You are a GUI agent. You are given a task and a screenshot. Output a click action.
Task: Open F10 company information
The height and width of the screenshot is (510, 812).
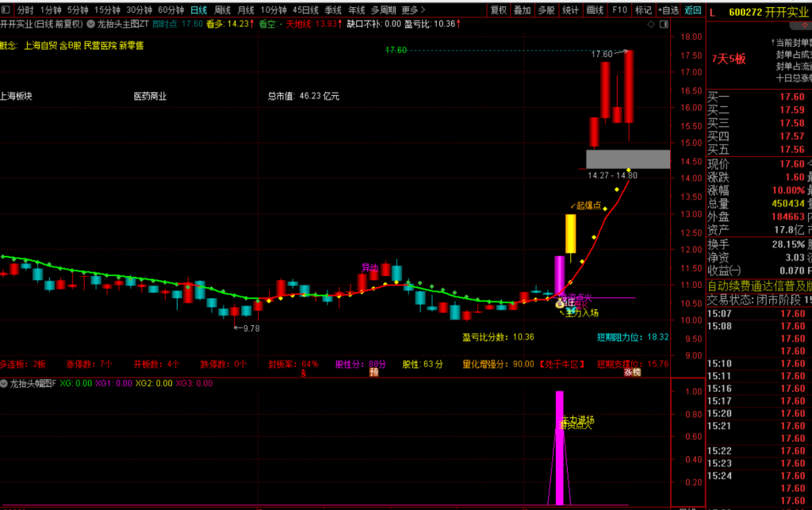[619, 10]
